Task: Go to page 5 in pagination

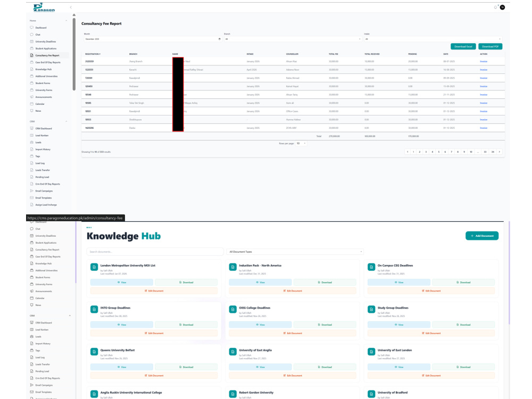Action: coord(439,152)
